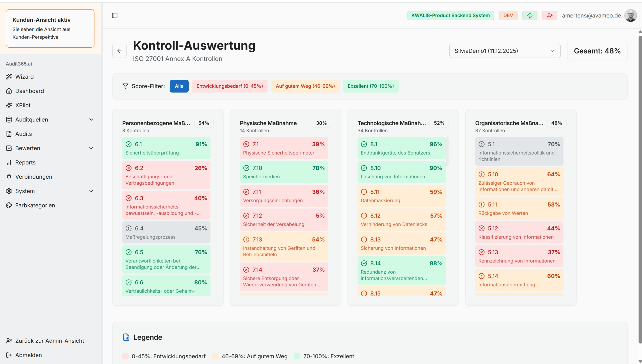
Task: Click the red add-user icon
Action: (x=549, y=16)
